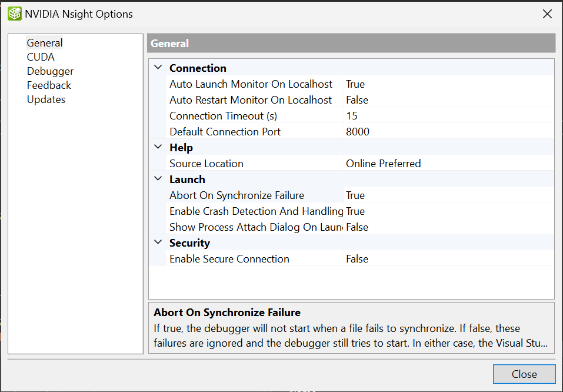Collapse the Security section chevron
563x392 pixels.
coord(158,243)
